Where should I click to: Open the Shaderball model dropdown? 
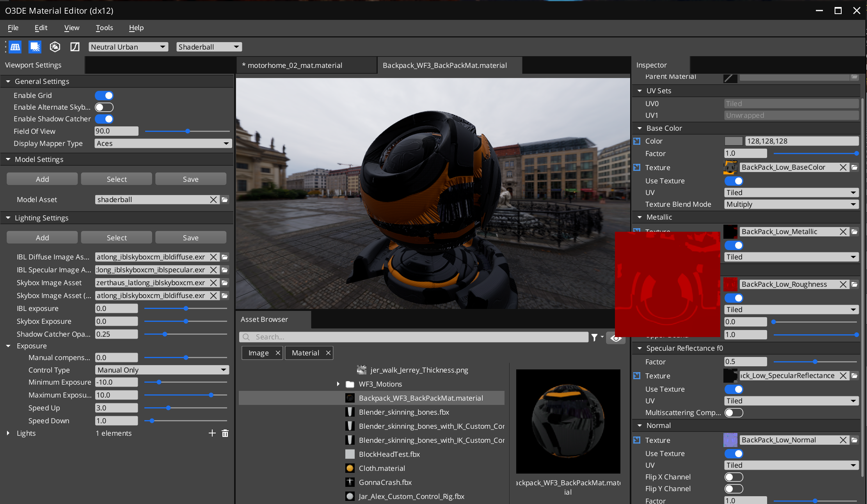[x=209, y=47]
